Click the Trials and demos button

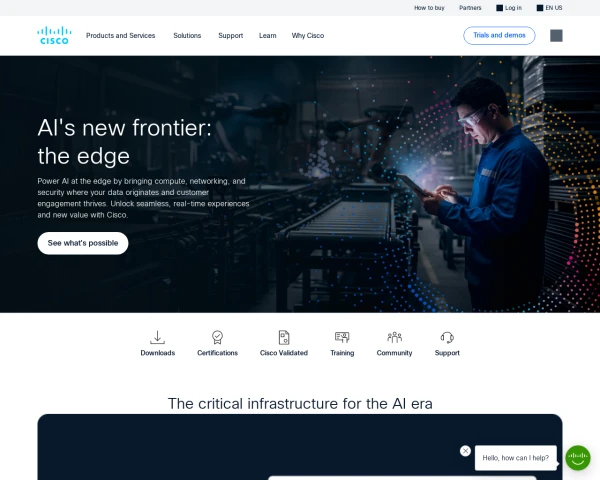coord(499,35)
